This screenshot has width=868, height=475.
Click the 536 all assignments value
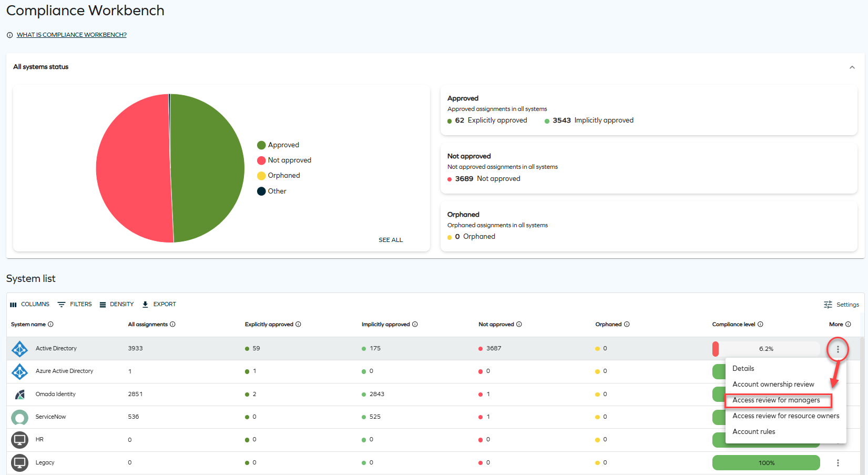[134, 417]
